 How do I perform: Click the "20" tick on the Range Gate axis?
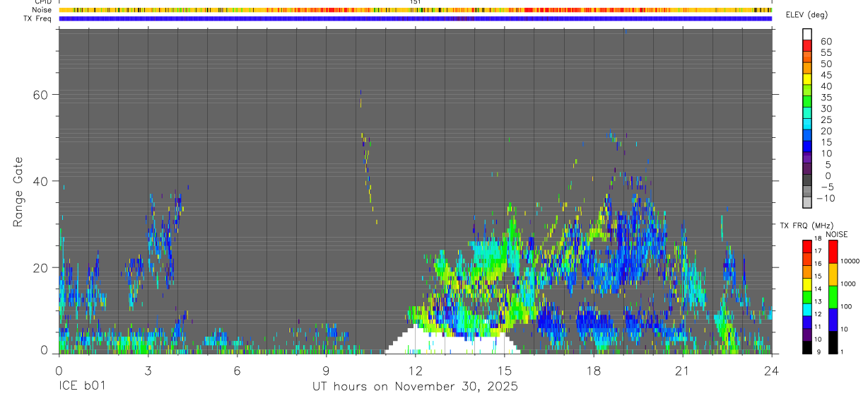(x=40, y=267)
